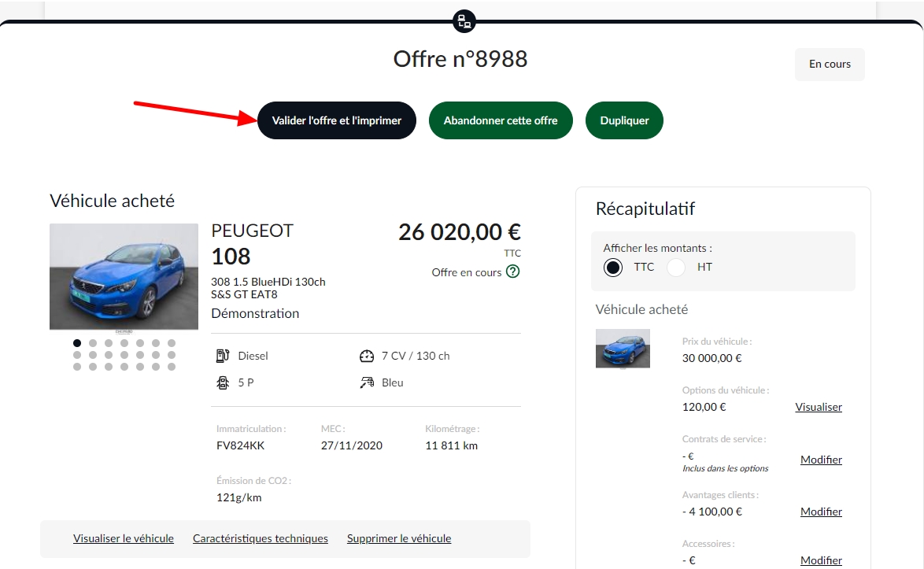Click Visualiser link for vehicle options
Image resolution: width=924 pixels, height=569 pixels.
819,407
